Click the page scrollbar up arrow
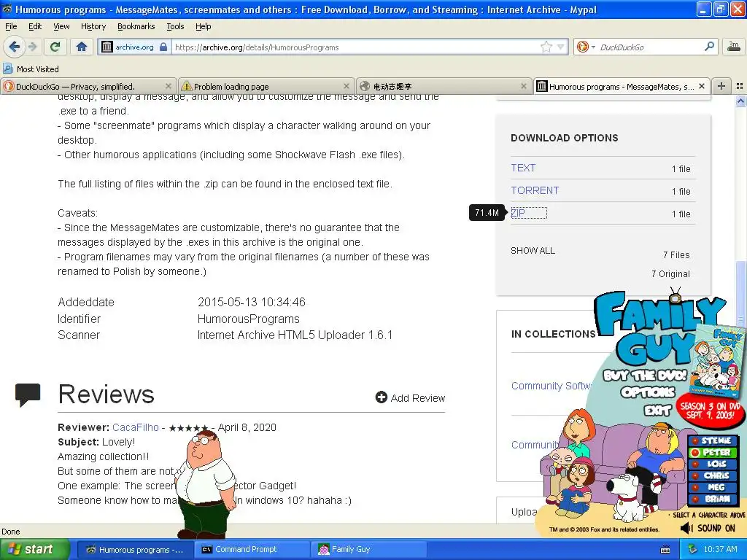The image size is (747, 560). tap(740, 101)
